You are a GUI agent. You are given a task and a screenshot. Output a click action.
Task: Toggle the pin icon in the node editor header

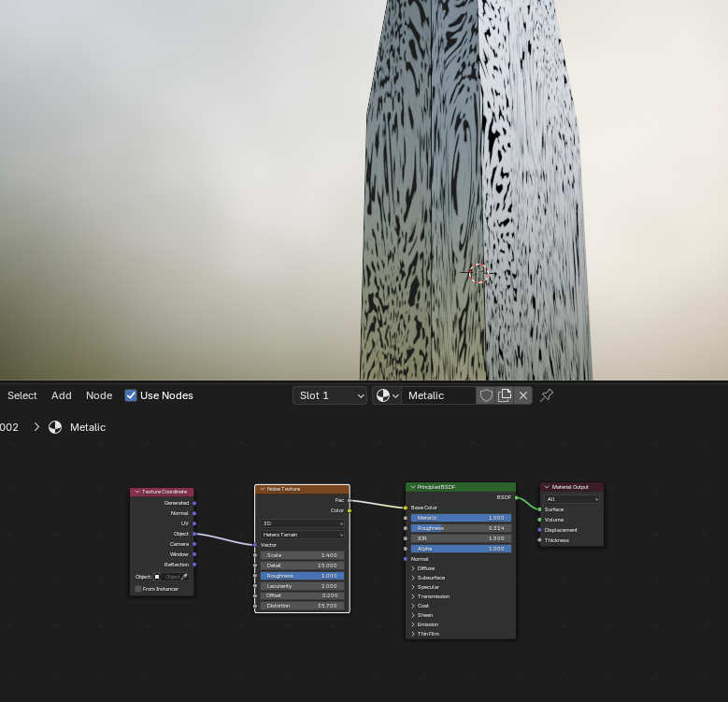click(x=547, y=395)
